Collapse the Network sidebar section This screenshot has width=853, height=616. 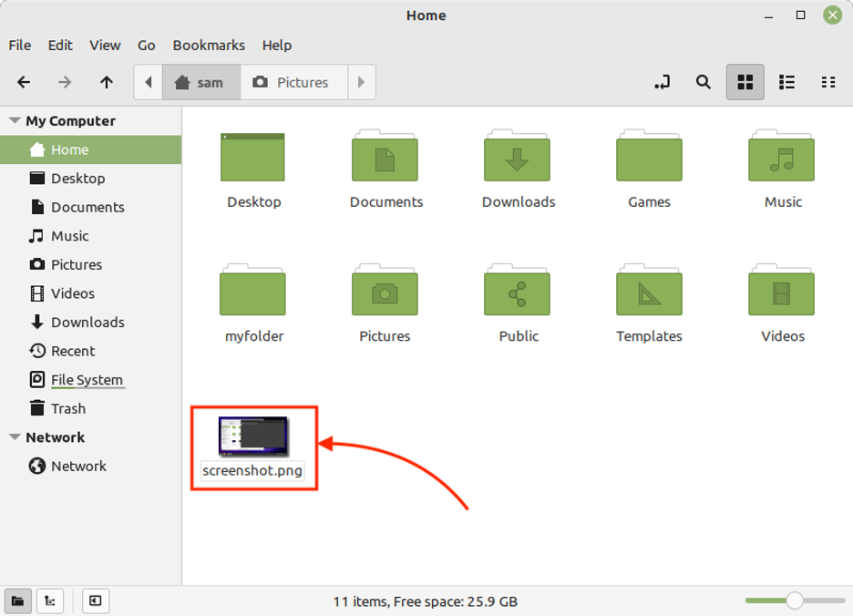click(15, 437)
